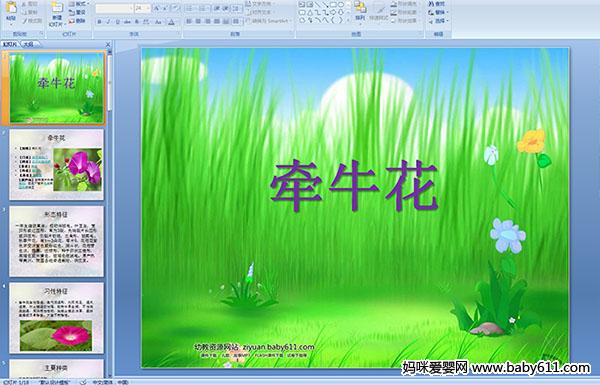Viewport: 600px width, 385px height.
Task: Select the Format Painter brush
Action: pyautogui.click(x=24, y=21)
